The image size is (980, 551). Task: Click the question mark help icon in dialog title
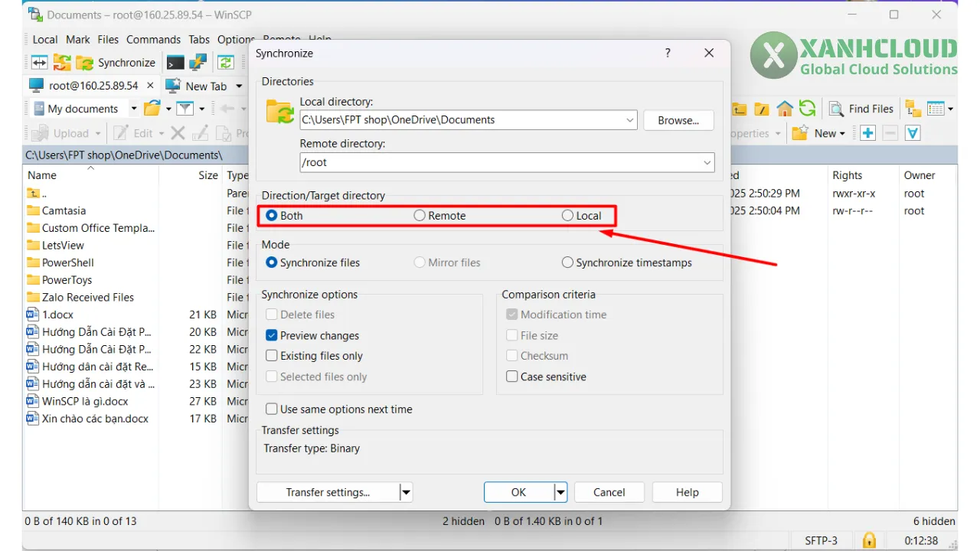tap(668, 53)
